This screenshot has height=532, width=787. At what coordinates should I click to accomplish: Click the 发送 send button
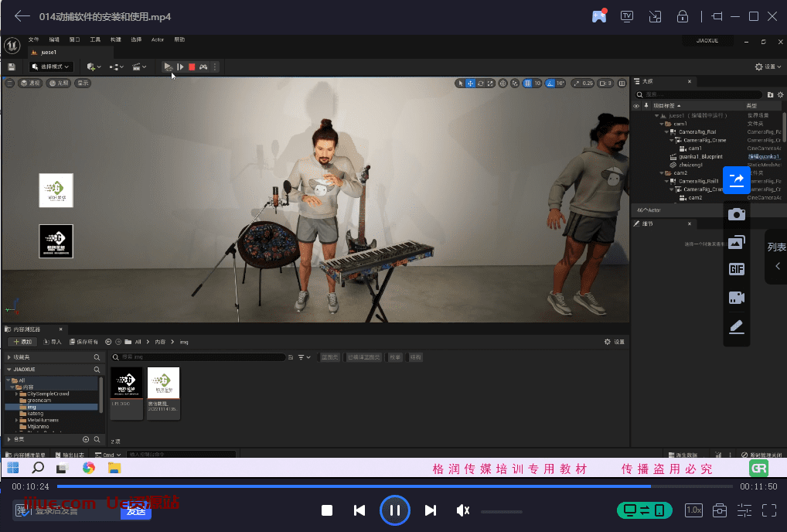tap(136, 510)
